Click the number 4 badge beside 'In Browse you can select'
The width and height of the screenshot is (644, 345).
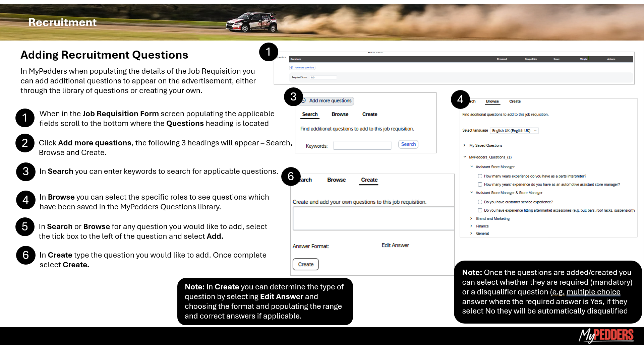(x=25, y=200)
